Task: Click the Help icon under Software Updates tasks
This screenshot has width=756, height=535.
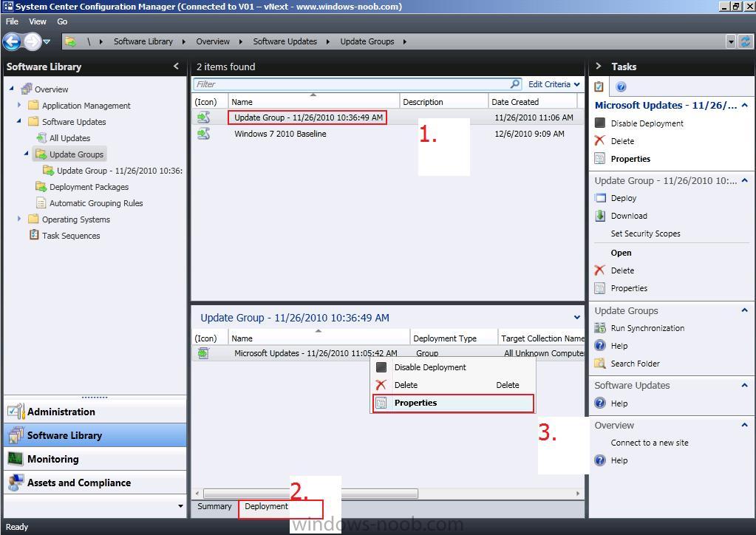Action: (x=600, y=403)
